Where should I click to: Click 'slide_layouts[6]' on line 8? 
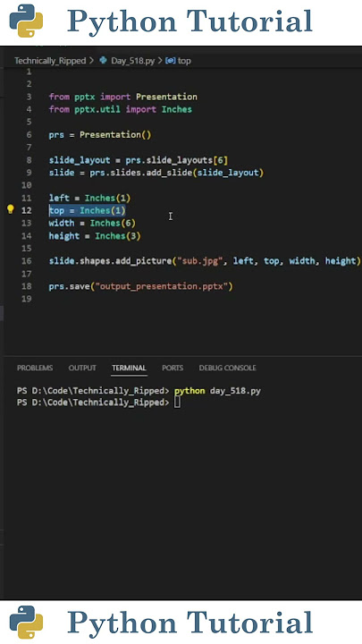point(187,160)
